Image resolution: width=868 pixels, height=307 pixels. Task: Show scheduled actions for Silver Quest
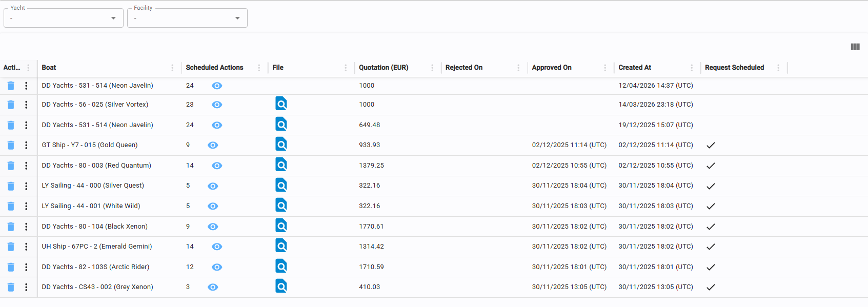click(x=213, y=186)
